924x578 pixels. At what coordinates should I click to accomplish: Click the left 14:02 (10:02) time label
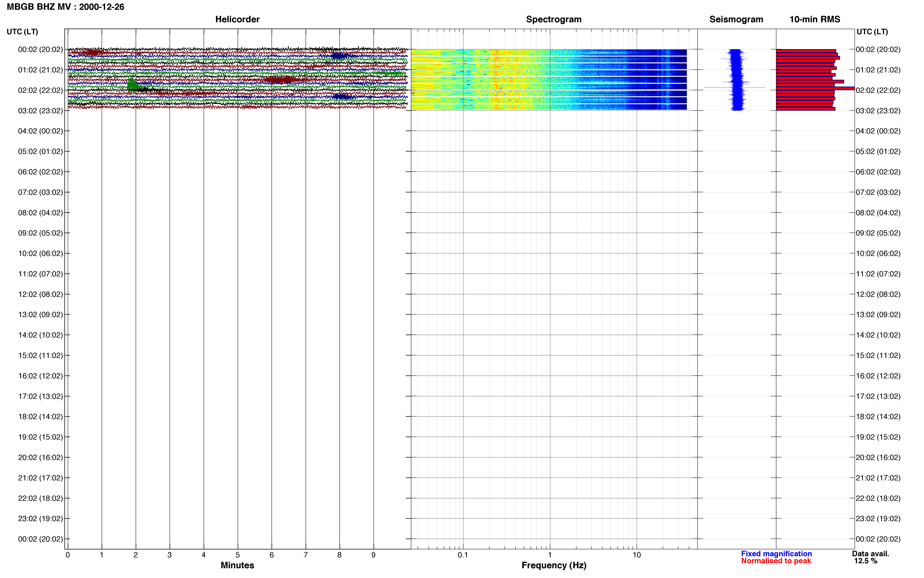click(x=41, y=335)
